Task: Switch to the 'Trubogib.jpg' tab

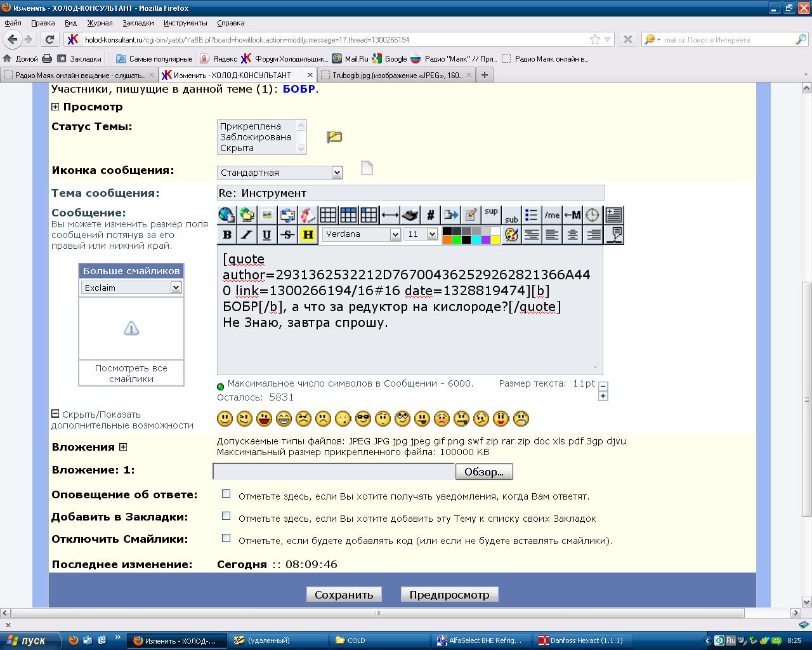Action: (397, 75)
